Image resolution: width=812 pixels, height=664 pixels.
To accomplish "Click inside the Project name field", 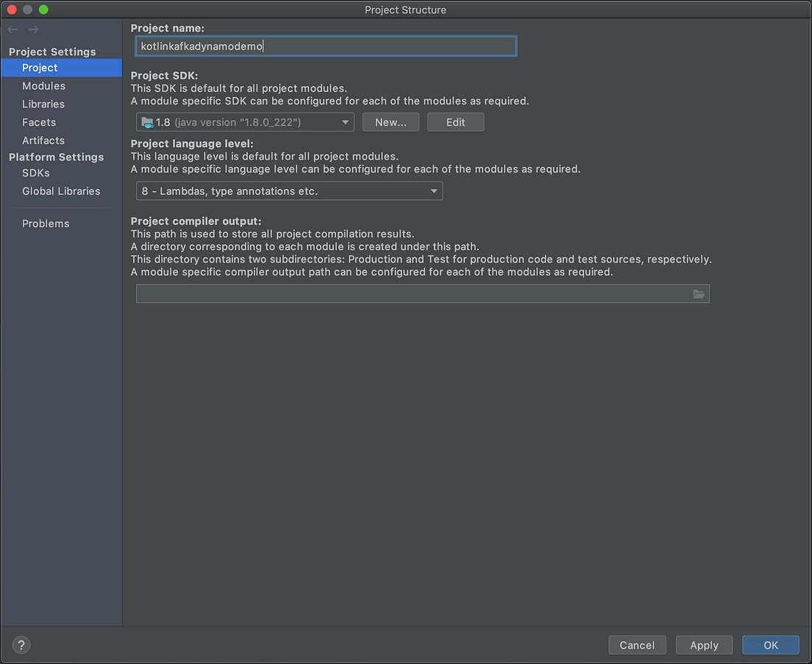I will pos(326,46).
